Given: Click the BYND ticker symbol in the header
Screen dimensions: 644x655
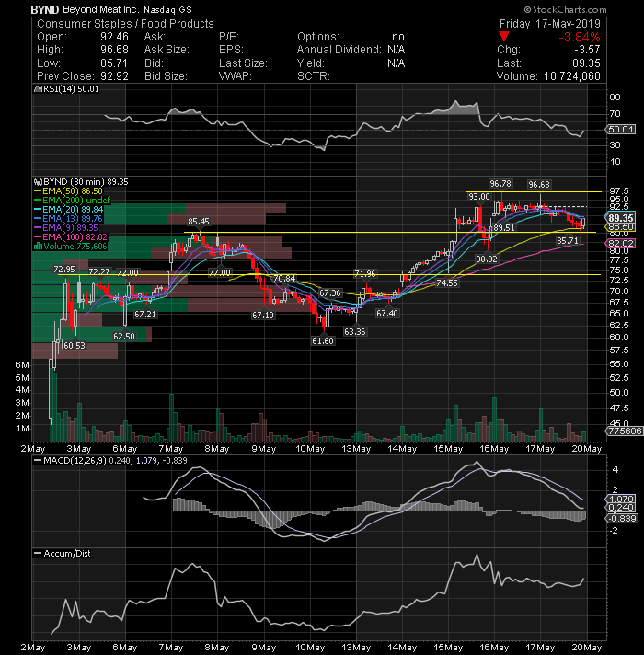Looking at the screenshot, I should (x=45, y=9).
